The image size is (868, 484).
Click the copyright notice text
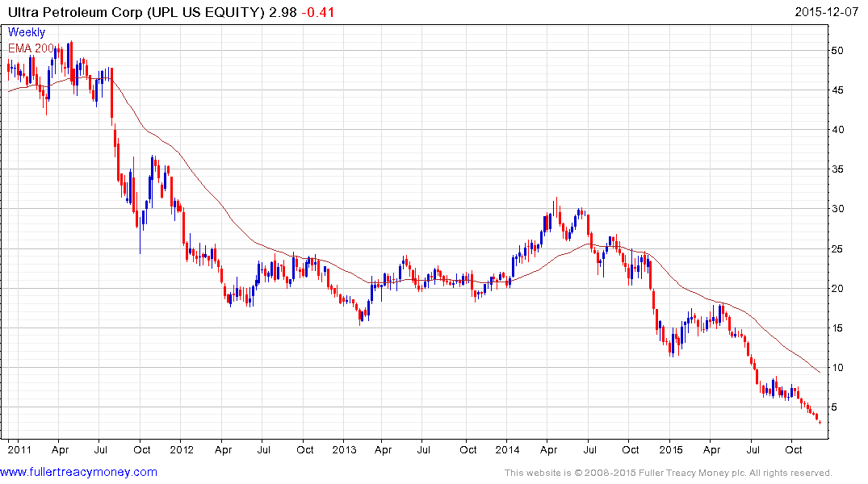click(x=669, y=473)
